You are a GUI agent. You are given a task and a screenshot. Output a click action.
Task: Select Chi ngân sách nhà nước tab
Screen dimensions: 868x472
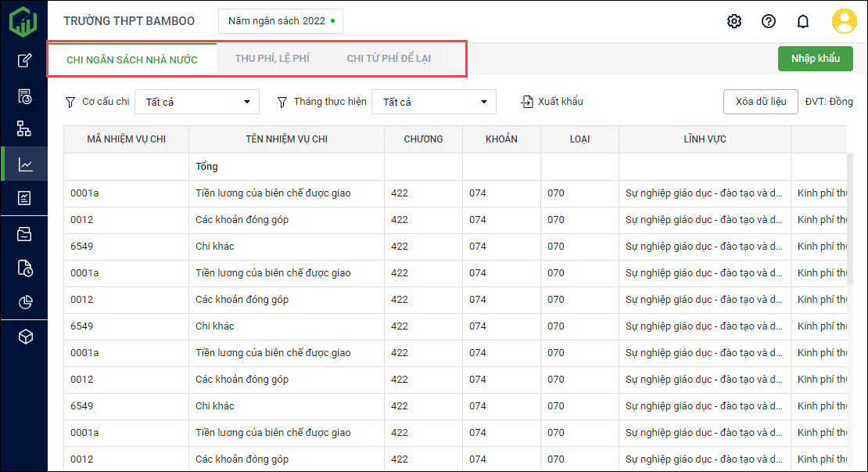point(131,59)
